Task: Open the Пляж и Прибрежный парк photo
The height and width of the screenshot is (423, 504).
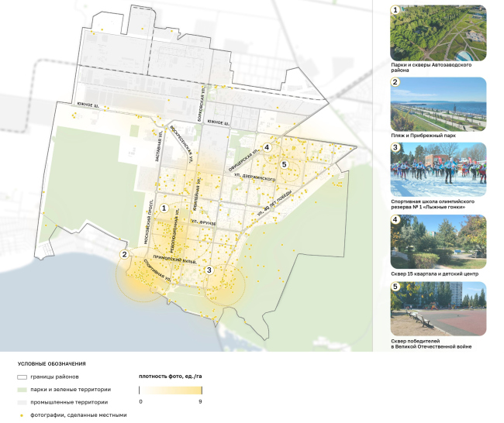Action: [x=438, y=103]
